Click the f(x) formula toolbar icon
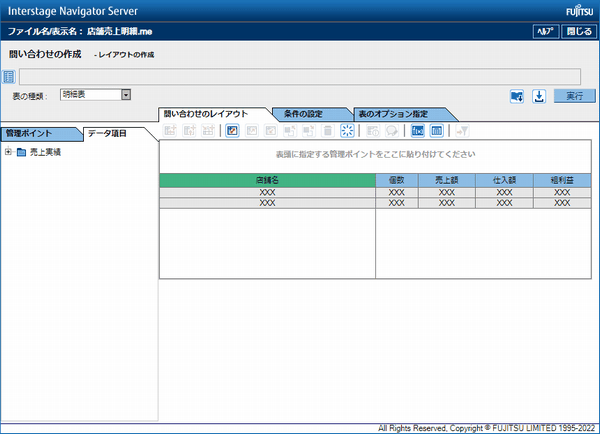The height and width of the screenshot is (434, 600). (417, 131)
